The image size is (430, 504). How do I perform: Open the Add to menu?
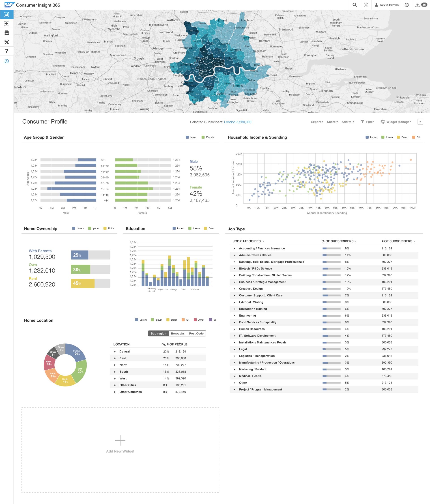click(x=348, y=122)
